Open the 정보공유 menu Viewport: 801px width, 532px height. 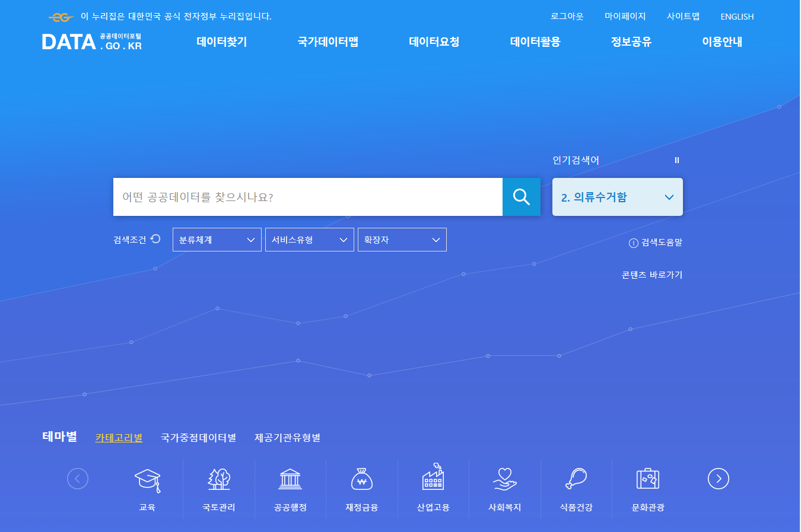point(631,42)
